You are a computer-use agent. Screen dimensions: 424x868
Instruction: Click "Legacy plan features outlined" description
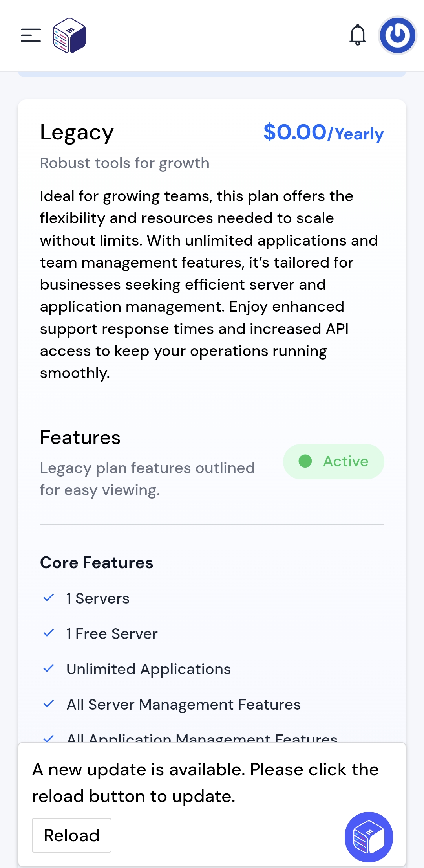(x=147, y=479)
